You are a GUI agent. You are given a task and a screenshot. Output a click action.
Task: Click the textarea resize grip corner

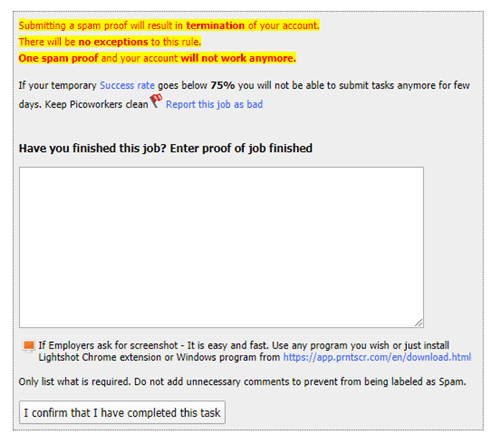[419, 323]
